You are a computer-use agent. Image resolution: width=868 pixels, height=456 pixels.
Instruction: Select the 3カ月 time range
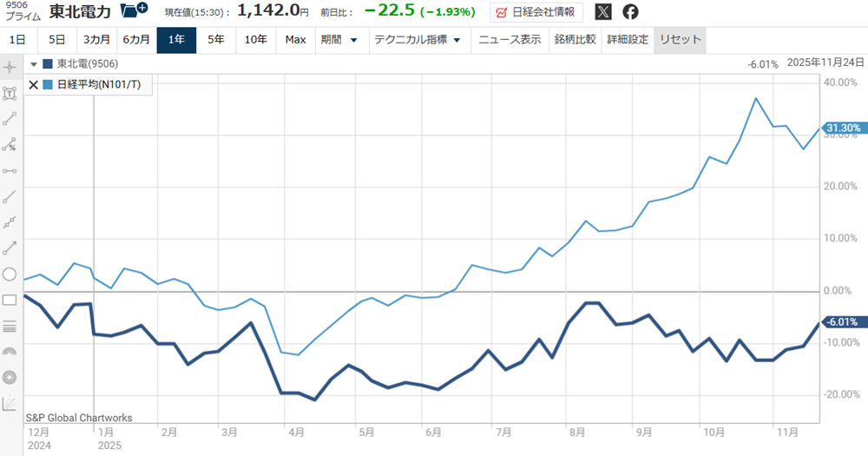tap(96, 40)
